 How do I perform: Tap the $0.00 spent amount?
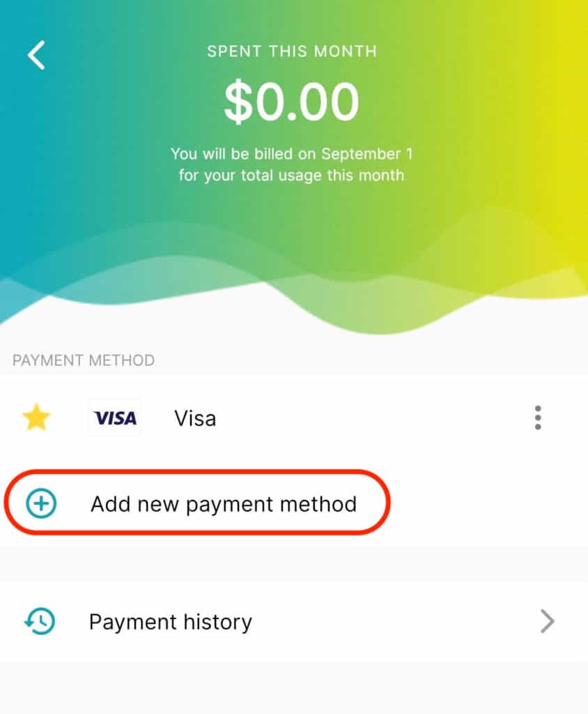pos(292,101)
